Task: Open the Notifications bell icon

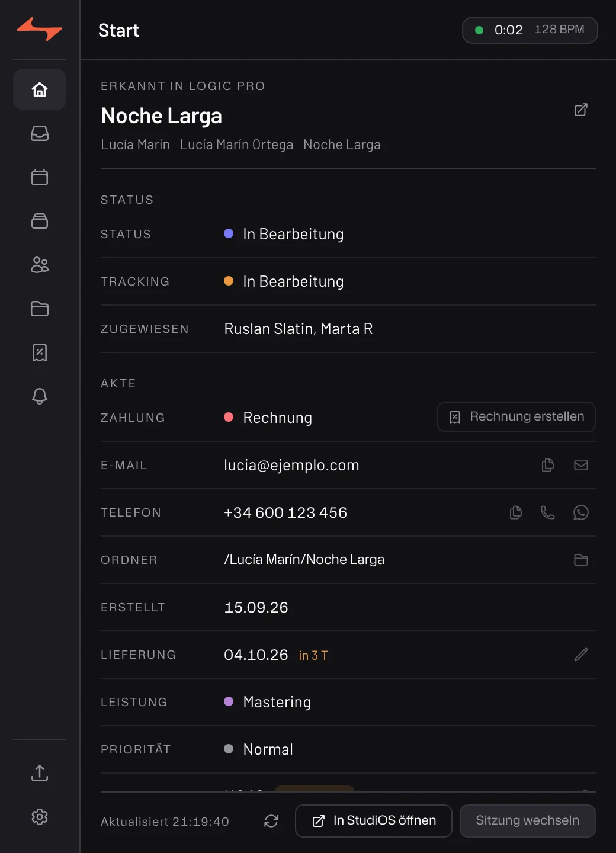Action: point(40,396)
